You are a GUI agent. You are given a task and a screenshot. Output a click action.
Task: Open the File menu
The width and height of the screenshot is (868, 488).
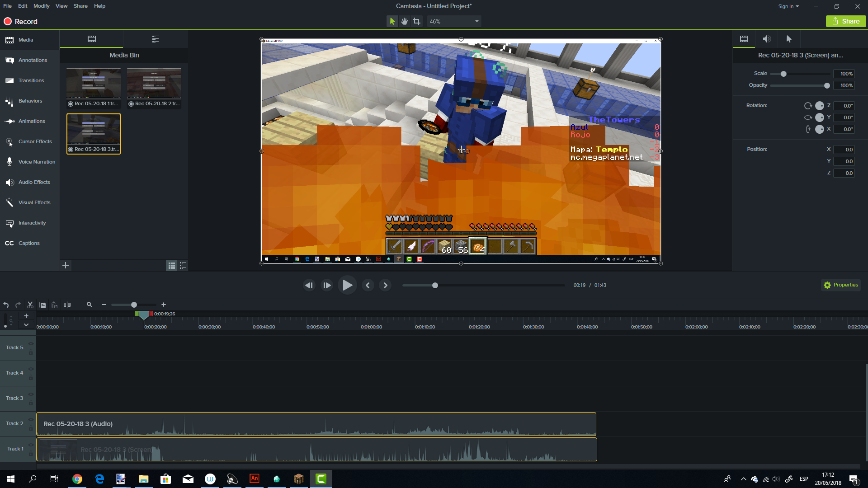pos(7,6)
